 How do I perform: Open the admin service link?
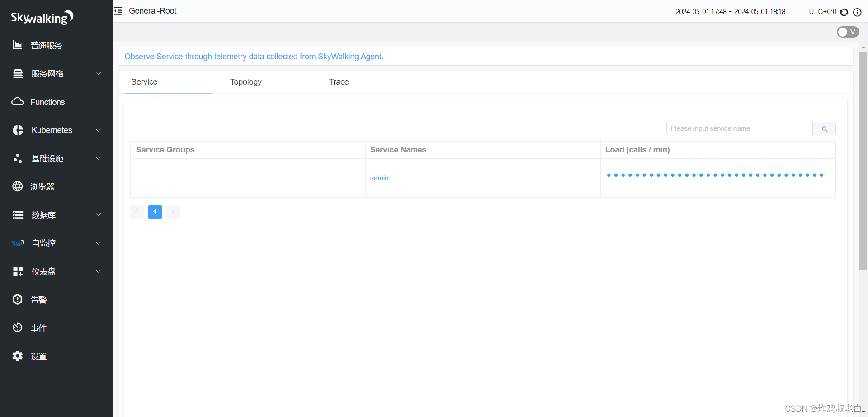click(379, 178)
